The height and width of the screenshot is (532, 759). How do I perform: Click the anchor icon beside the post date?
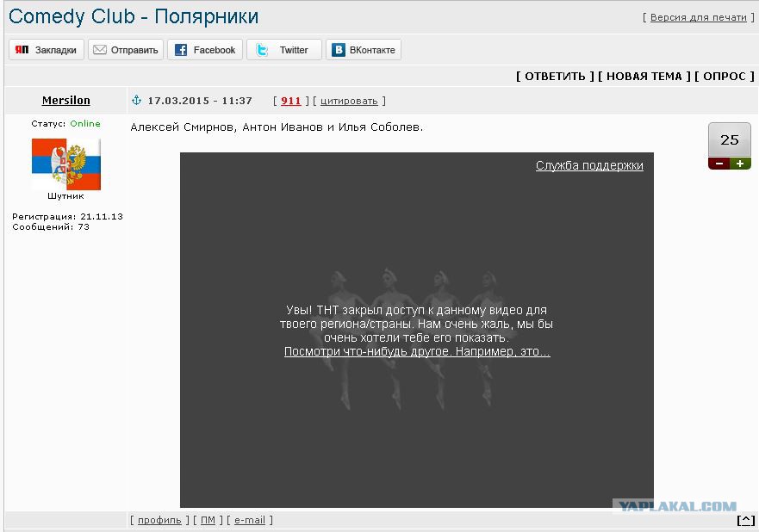(136, 100)
